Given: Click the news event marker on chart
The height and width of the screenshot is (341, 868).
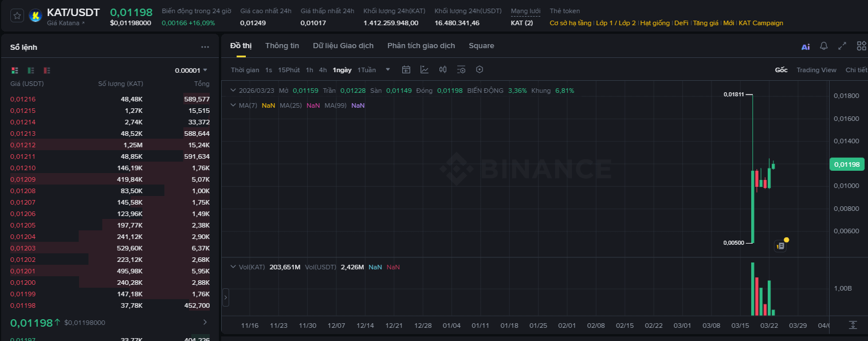Looking at the screenshot, I should pyautogui.click(x=781, y=245).
